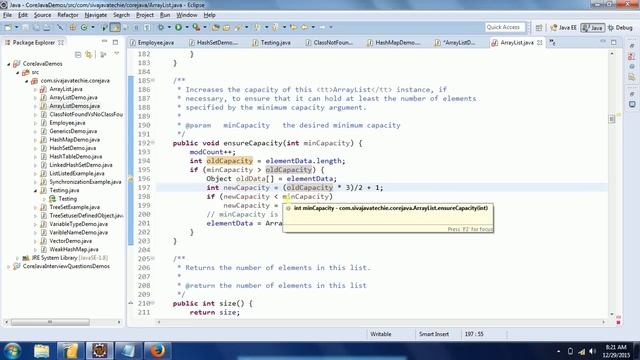Switch to the Debug perspective
Screen dimensions: 640x360
point(620,28)
